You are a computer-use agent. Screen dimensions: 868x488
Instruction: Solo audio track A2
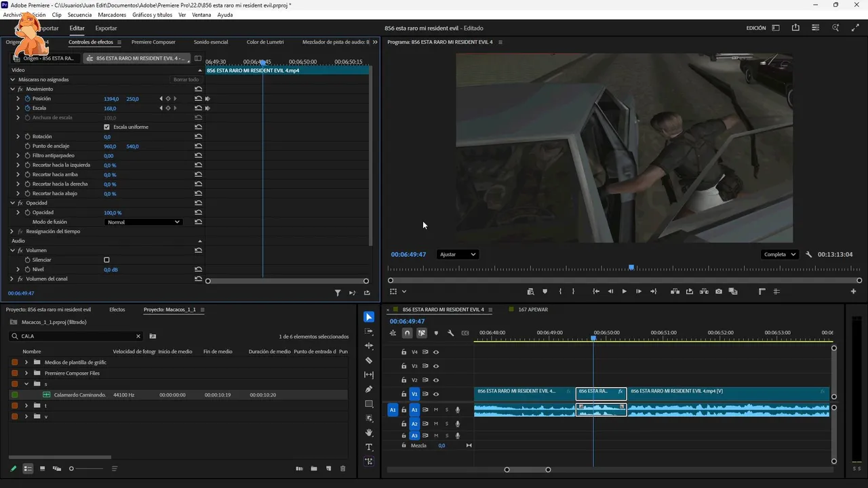point(446,424)
